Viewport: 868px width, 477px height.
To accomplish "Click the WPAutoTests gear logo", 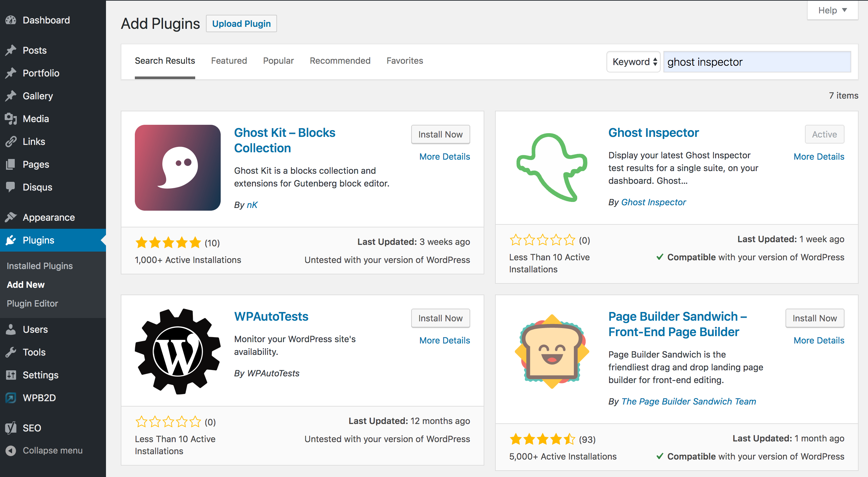I will coord(177,352).
